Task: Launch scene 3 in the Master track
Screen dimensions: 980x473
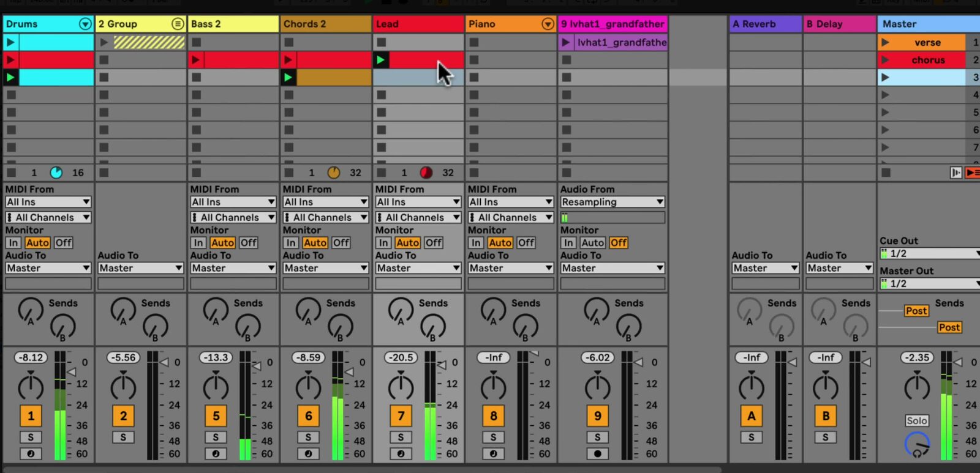Action: pyautogui.click(x=885, y=77)
